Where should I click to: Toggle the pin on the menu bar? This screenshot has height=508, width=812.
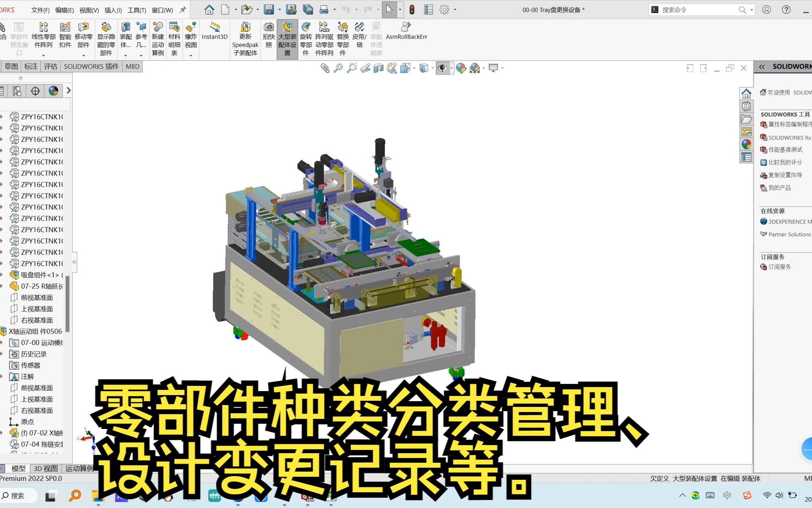[x=183, y=10]
